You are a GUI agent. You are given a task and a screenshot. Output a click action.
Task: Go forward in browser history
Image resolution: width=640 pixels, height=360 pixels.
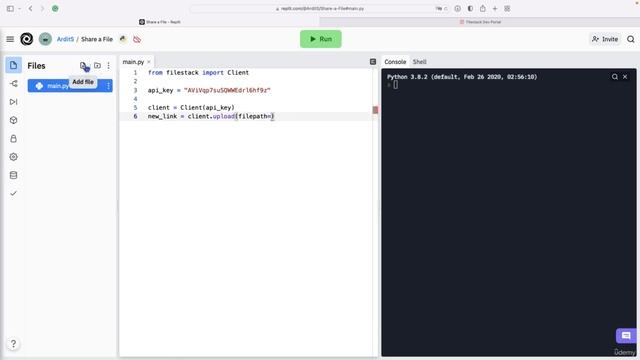tap(42, 8)
